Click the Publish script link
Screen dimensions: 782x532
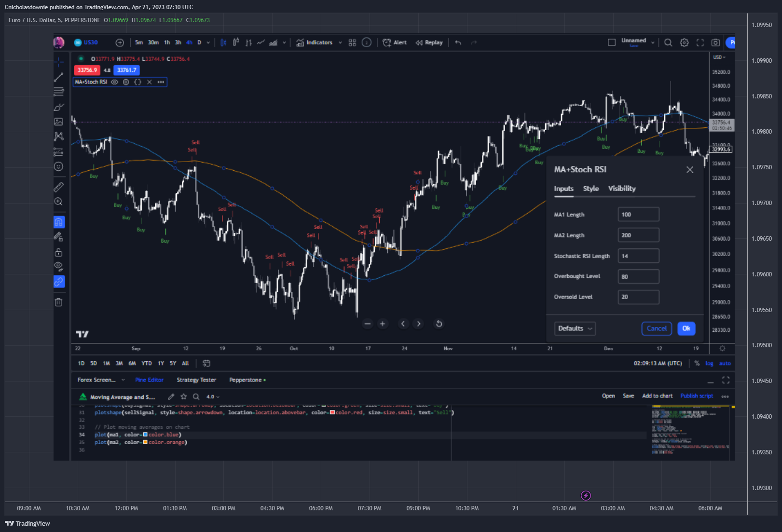(x=697, y=396)
